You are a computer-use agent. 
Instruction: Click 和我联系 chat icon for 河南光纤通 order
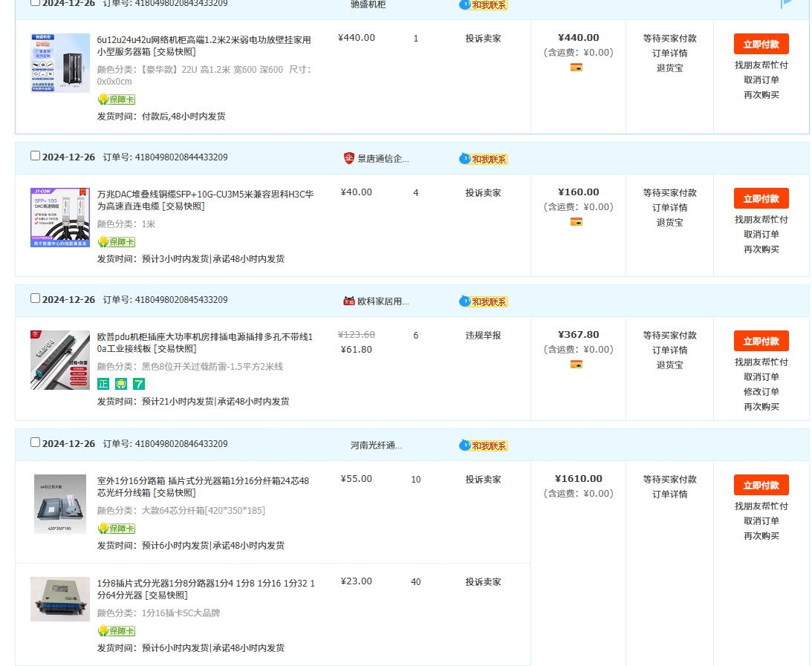483,445
